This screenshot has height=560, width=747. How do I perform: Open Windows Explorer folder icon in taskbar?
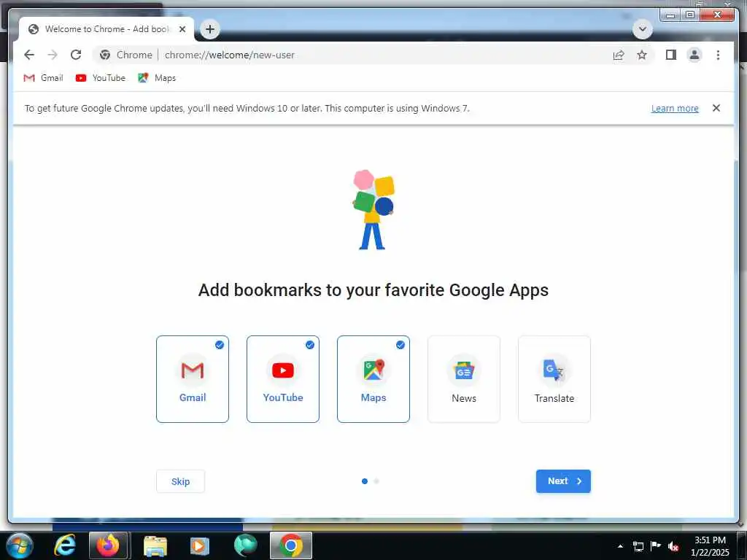coord(155,545)
